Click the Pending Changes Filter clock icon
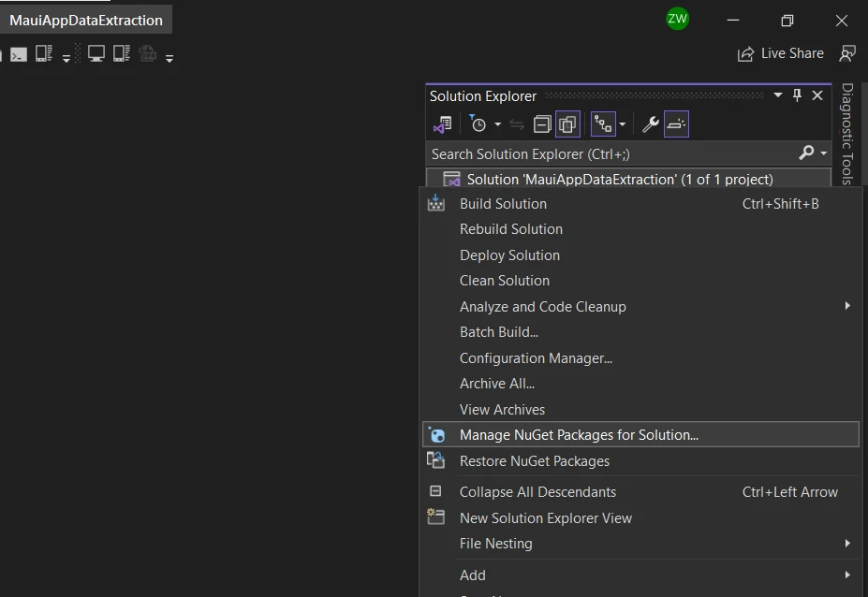 coord(478,124)
